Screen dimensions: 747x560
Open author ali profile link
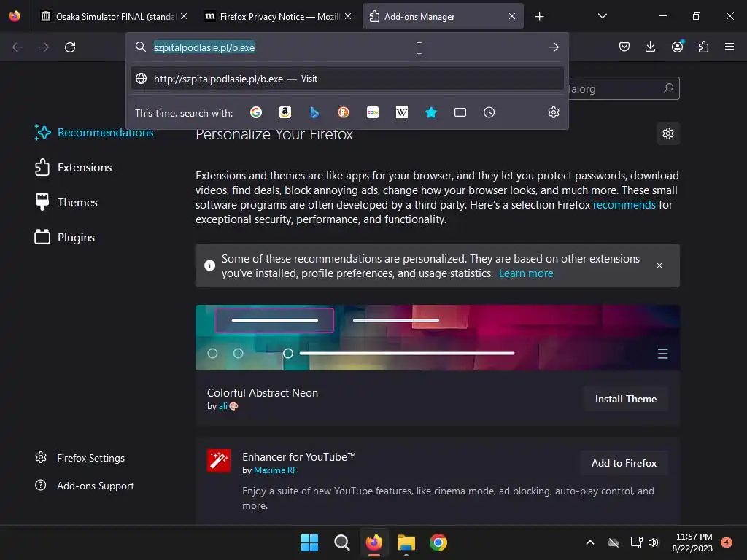(222, 406)
